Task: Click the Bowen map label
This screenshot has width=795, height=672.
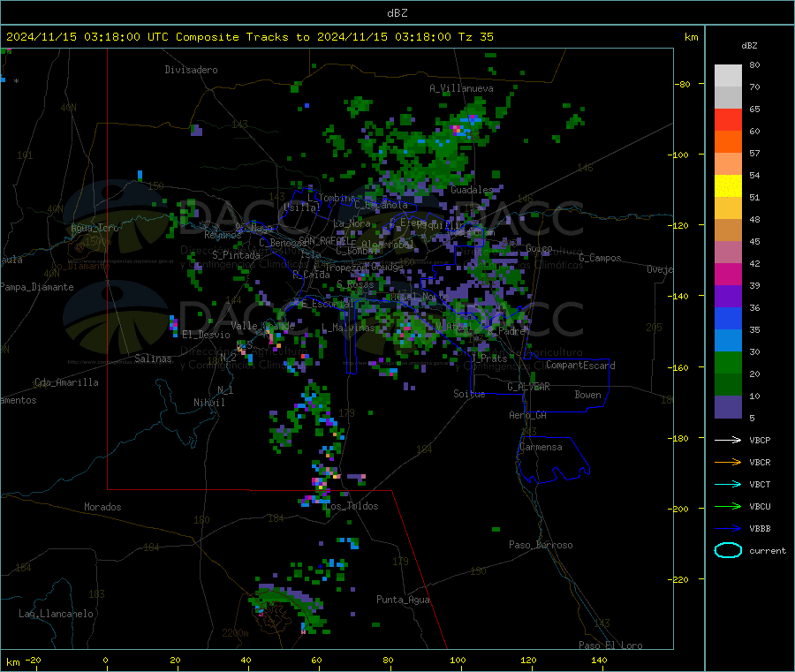Action: click(587, 395)
